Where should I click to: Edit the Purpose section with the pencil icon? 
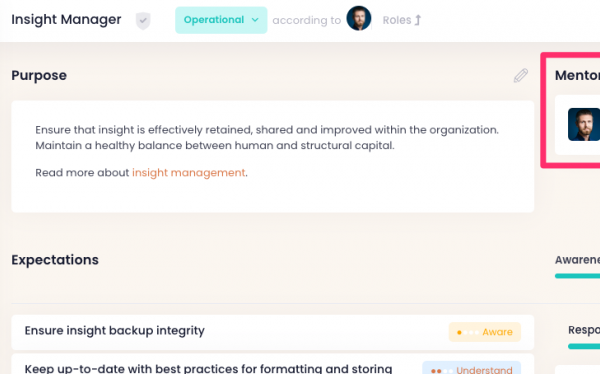(x=521, y=76)
